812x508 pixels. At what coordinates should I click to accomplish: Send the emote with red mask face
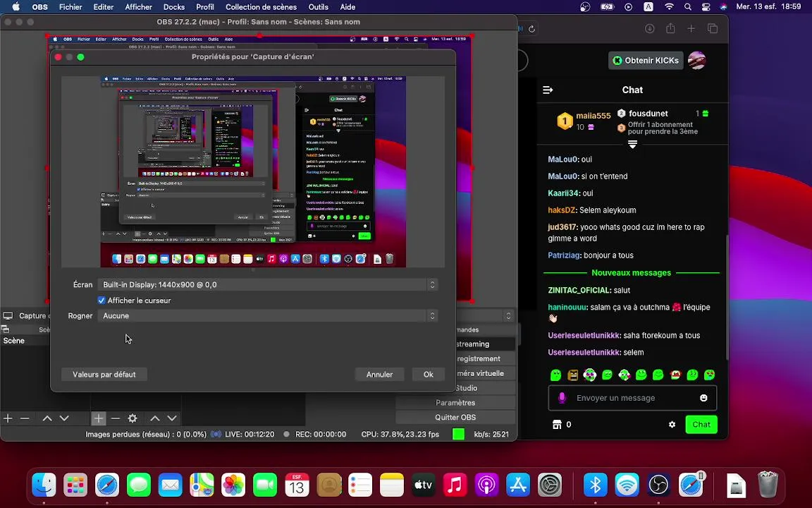point(675,375)
